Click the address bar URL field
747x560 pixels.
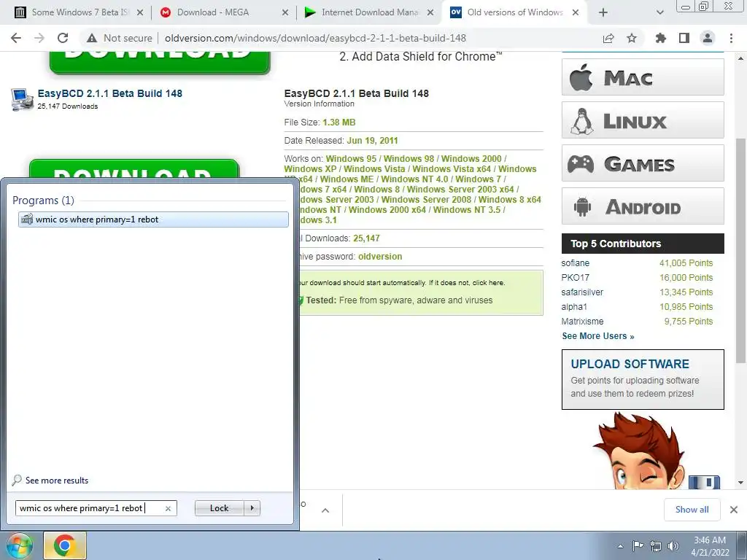pyautogui.click(x=315, y=38)
